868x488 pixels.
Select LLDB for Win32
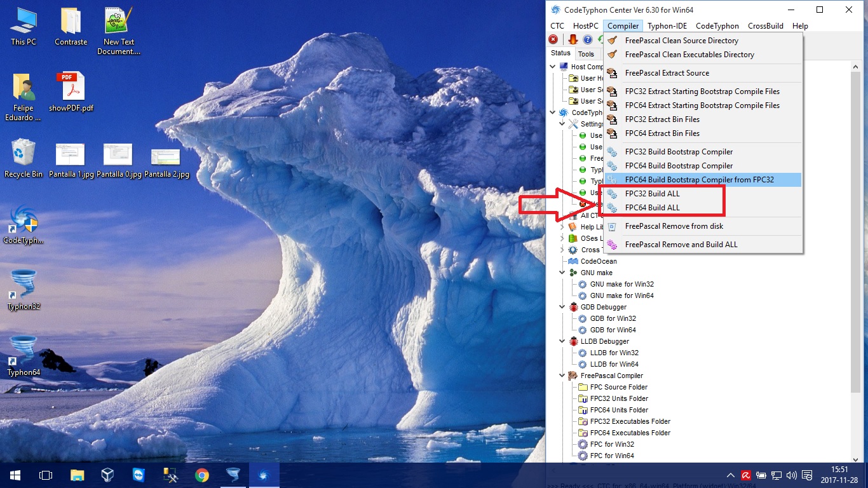click(614, 353)
